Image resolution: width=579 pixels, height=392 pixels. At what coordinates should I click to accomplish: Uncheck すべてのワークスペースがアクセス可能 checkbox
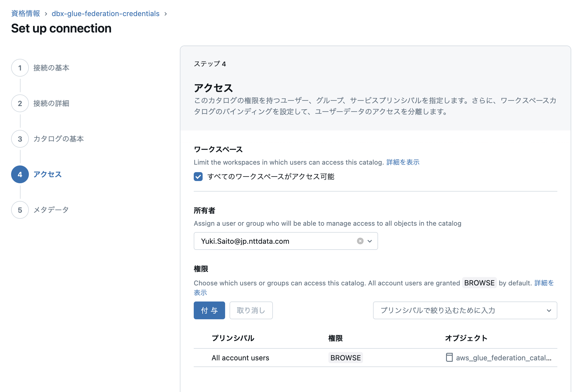click(x=198, y=177)
